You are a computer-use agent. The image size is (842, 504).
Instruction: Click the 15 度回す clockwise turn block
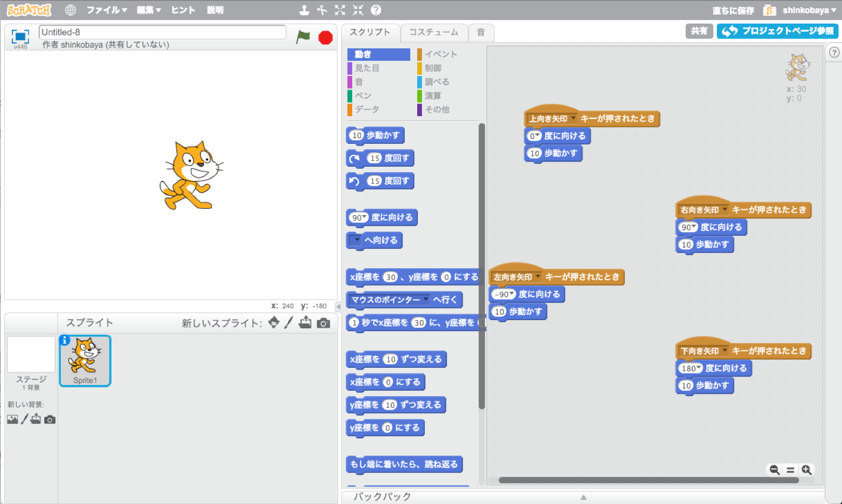381,158
